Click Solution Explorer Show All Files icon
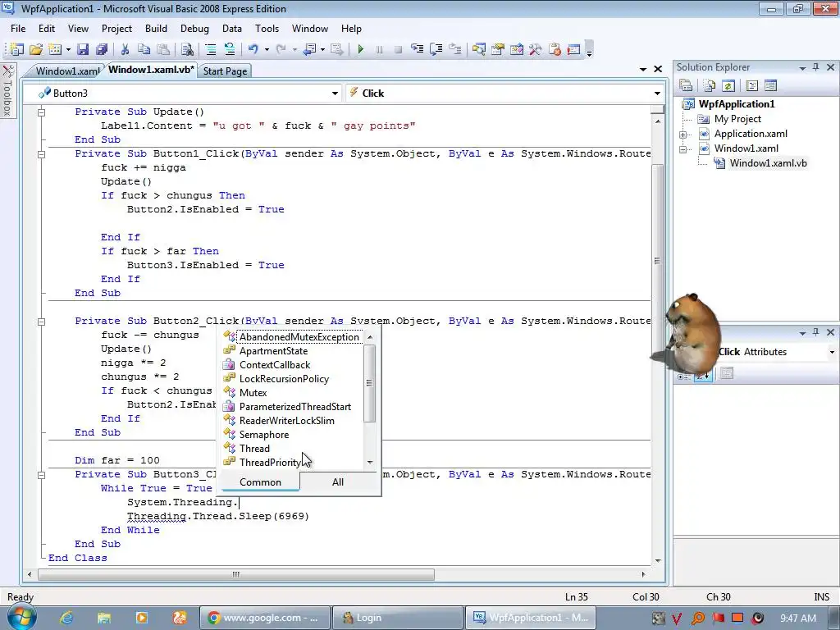840x630 pixels. (710, 85)
